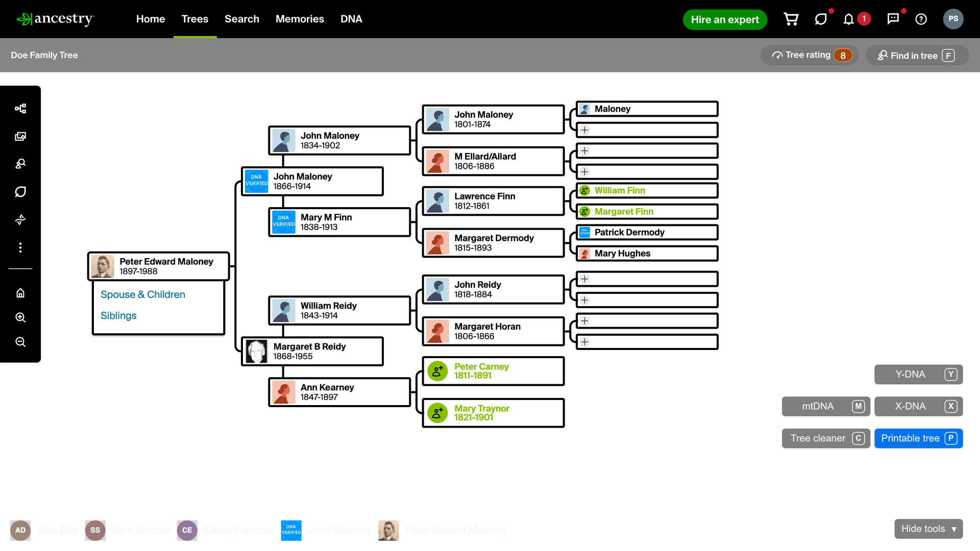
Task: Toggle mtDNA view
Action: pyautogui.click(x=825, y=407)
